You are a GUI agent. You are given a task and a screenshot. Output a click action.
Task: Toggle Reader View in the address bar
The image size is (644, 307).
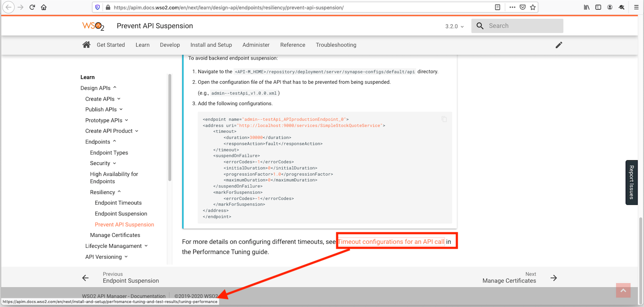click(497, 7)
